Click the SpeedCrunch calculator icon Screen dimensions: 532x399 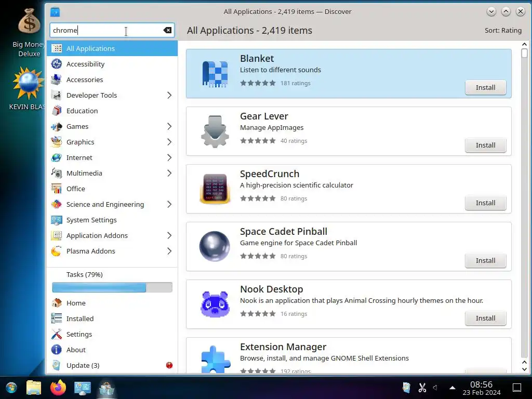[x=215, y=189]
